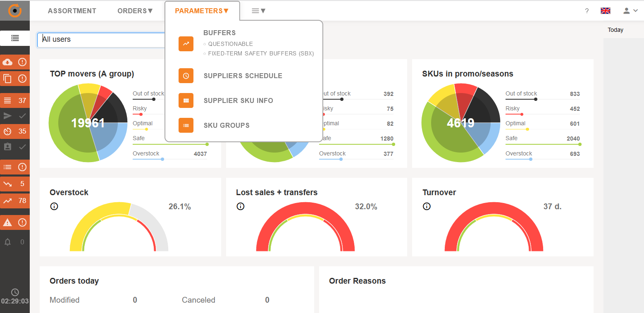644x313 pixels.
Task: Open the user account dropdown
Action: coord(631,11)
